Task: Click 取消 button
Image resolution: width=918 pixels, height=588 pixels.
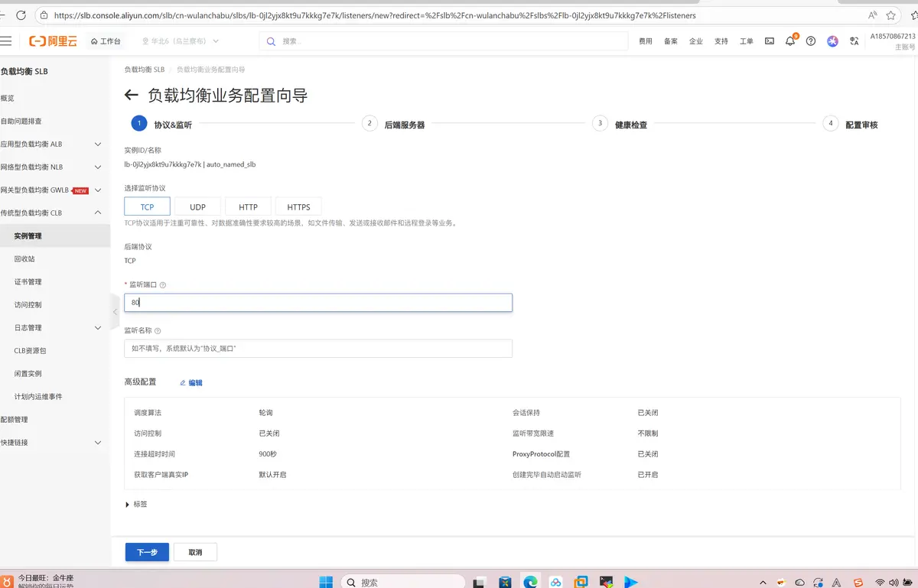Action: 195,552
